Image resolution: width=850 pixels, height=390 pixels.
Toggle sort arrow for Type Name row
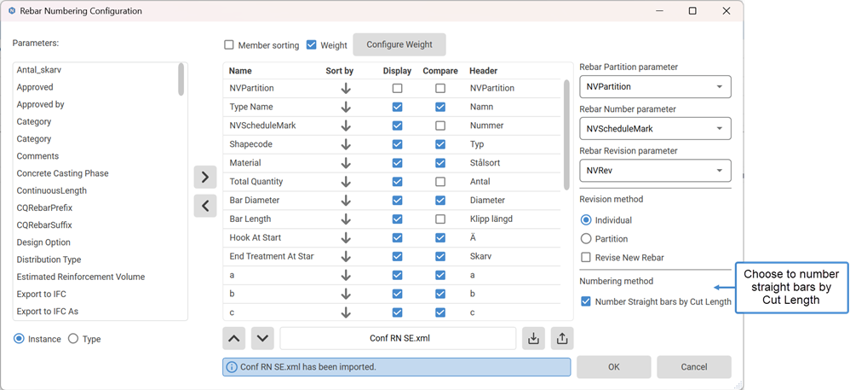(346, 107)
